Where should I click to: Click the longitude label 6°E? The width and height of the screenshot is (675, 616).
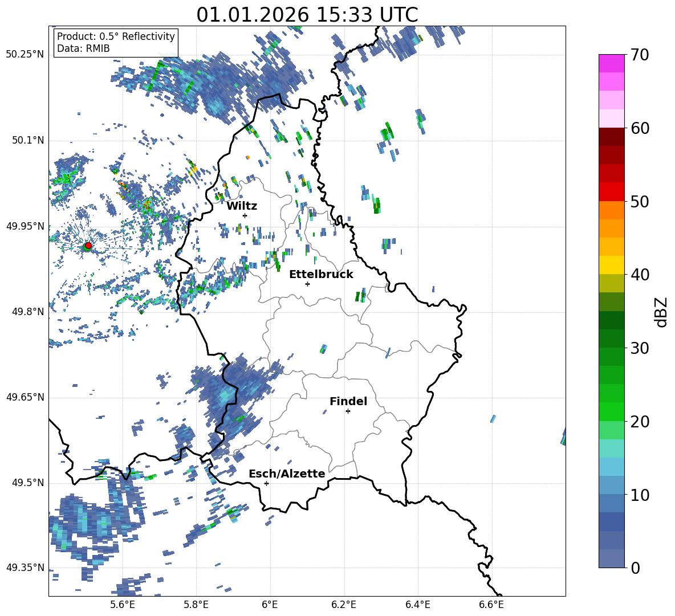(270, 605)
